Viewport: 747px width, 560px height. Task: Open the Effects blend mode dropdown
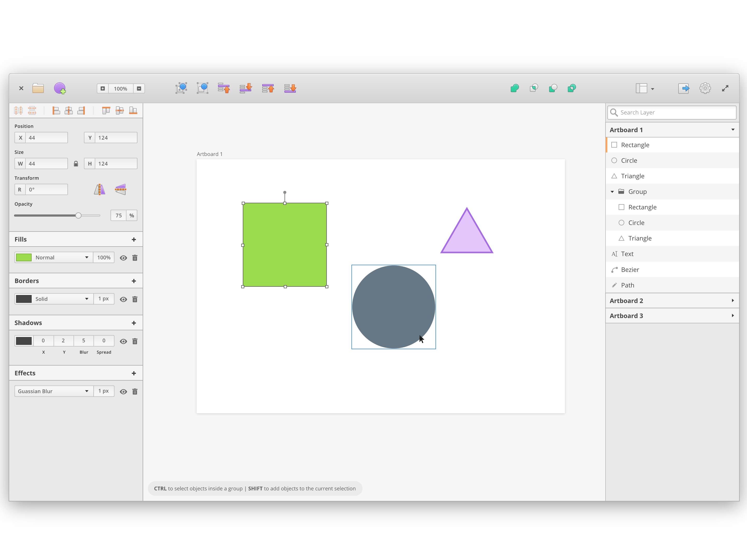pos(52,391)
